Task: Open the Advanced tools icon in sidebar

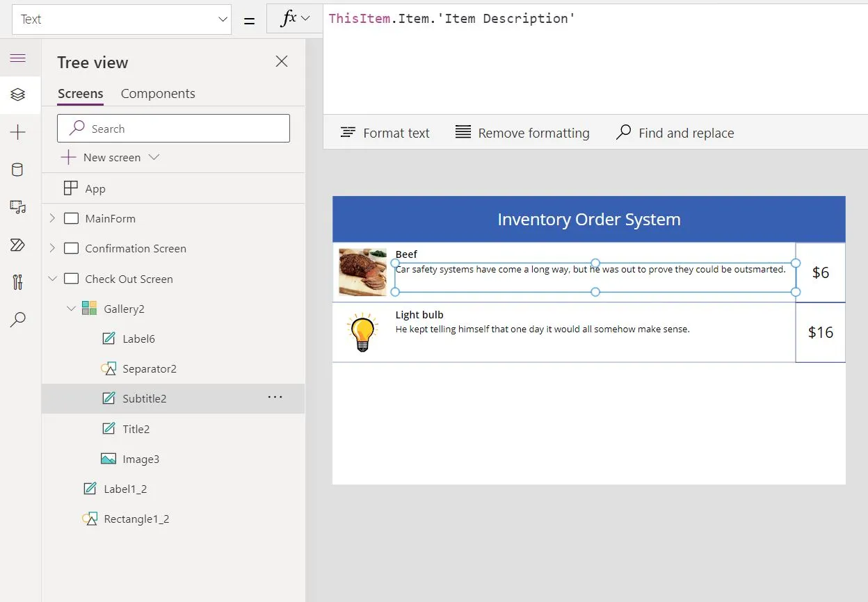Action: click(18, 282)
